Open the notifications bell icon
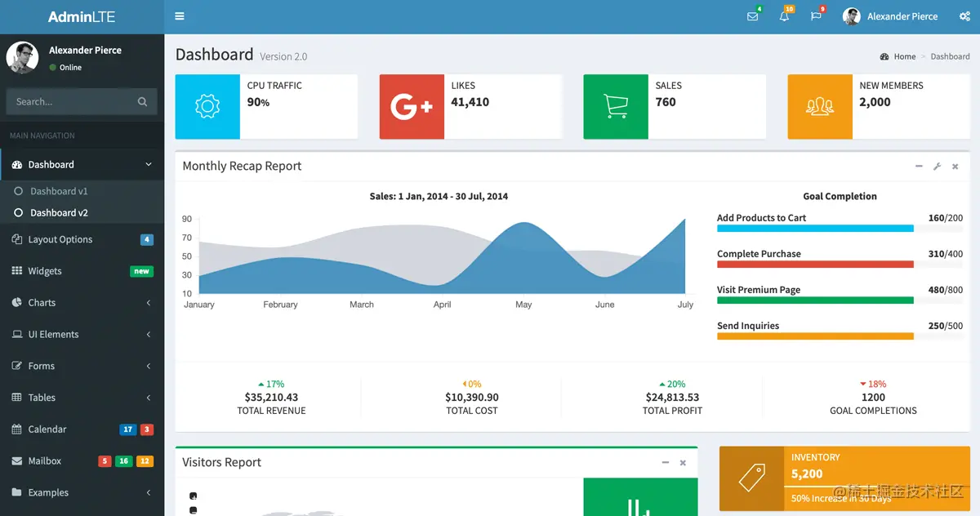Image resolution: width=980 pixels, height=516 pixels. click(783, 16)
